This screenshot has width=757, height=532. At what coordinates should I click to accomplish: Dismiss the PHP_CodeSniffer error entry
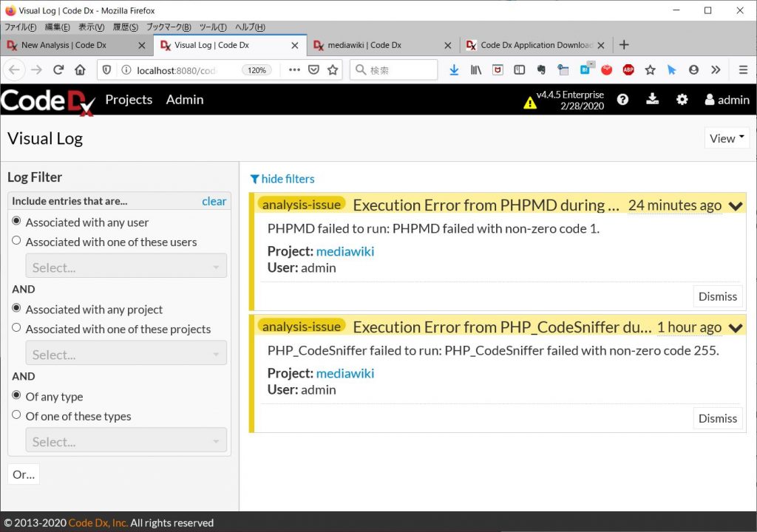pos(717,418)
